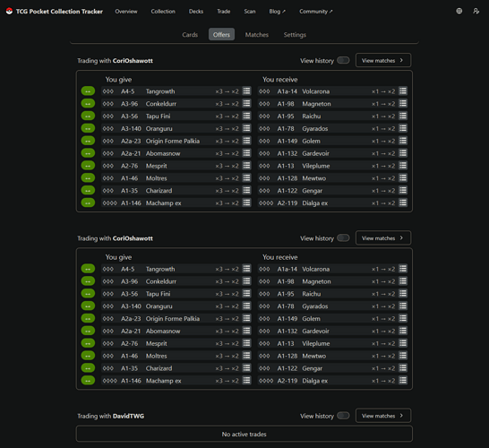
Task: Open the Community external link
Action: point(316,12)
